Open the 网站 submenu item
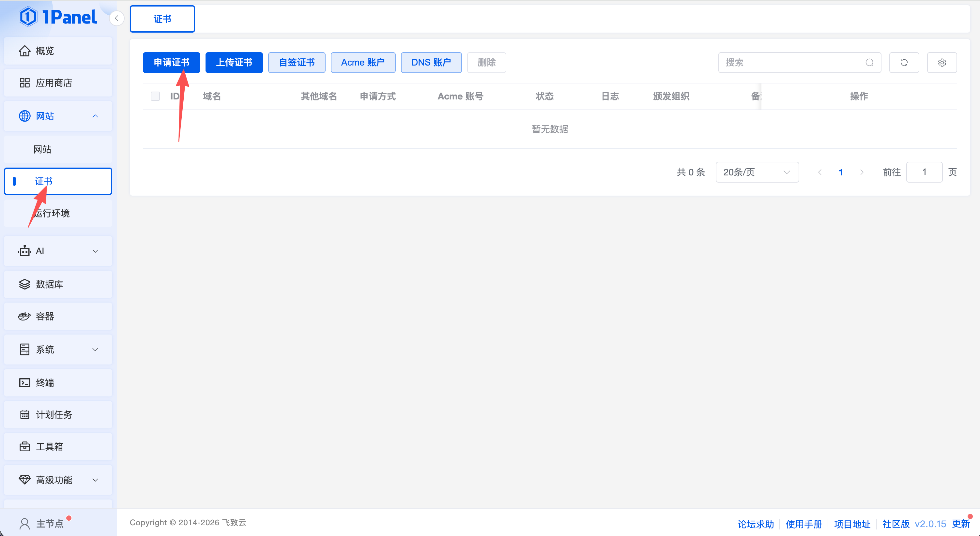Viewport: 980px width, 536px height. [58, 149]
